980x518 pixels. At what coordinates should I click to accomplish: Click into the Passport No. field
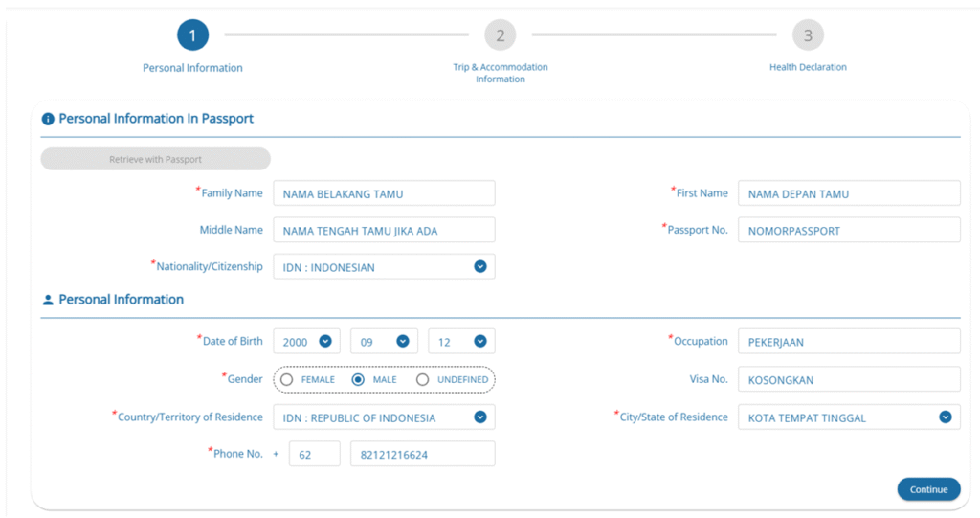(x=849, y=230)
